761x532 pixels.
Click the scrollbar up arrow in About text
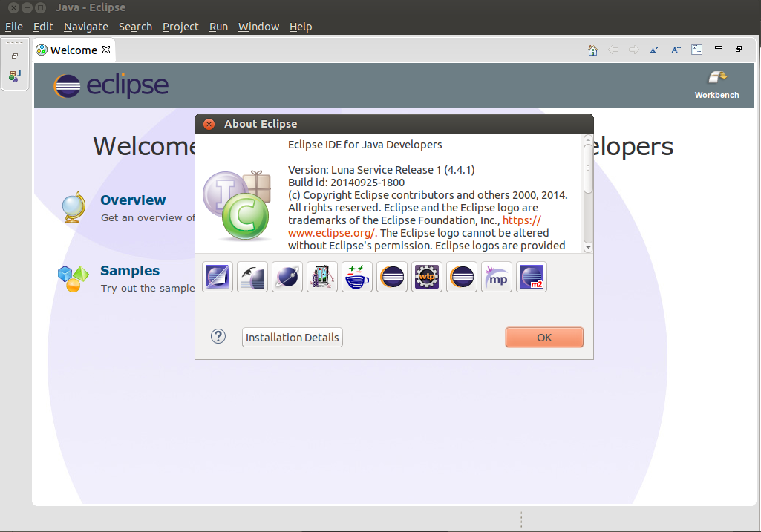pos(588,139)
